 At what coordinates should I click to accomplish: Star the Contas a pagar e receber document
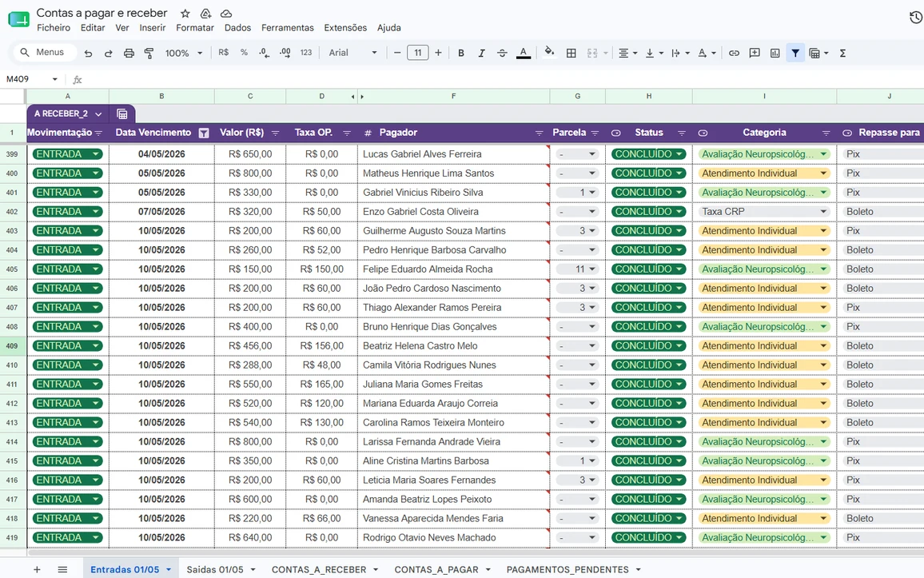pyautogui.click(x=185, y=13)
